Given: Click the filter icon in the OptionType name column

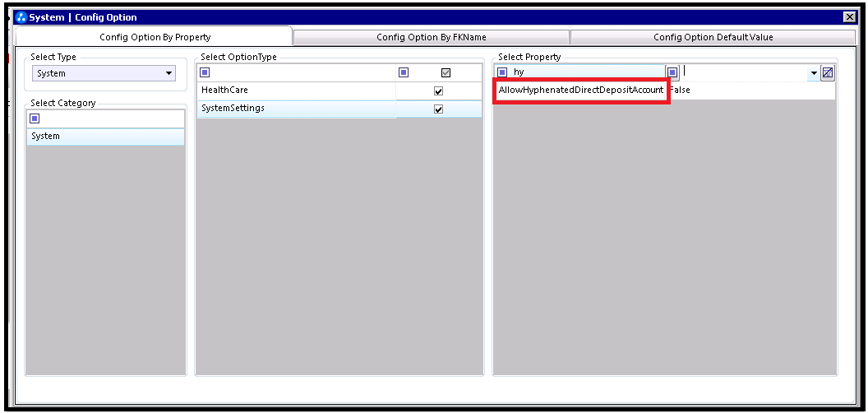Looking at the screenshot, I should click(205, 72).
